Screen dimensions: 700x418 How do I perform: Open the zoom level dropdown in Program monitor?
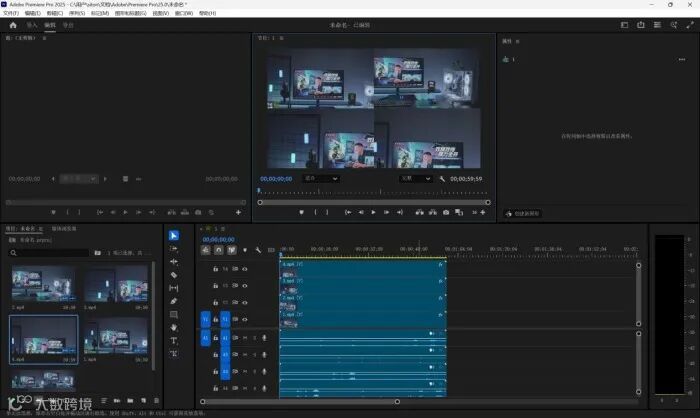(x=321, y=178)
